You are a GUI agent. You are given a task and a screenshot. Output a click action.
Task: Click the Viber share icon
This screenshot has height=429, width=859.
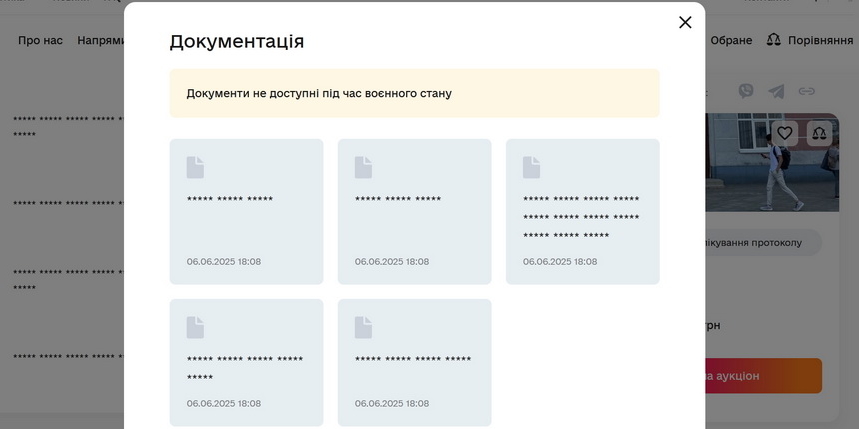746,91
